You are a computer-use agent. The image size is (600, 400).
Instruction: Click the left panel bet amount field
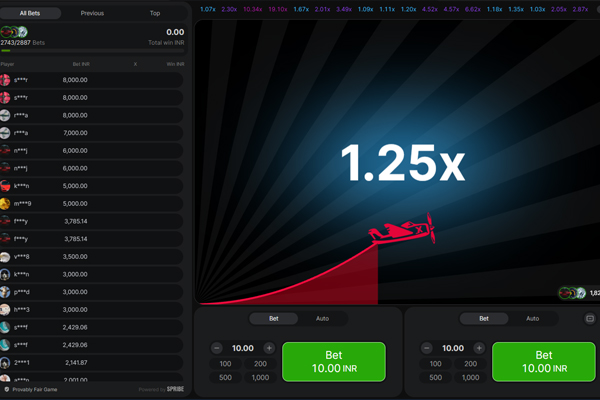coord(243,348)
